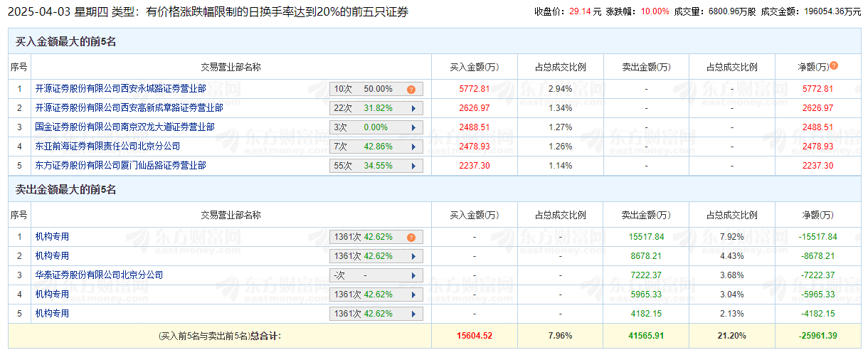868x355 pixels.
Task: Open 开源证券股份有限公司西安永城路证券营业部 link
Action: [x=120, y=89]
